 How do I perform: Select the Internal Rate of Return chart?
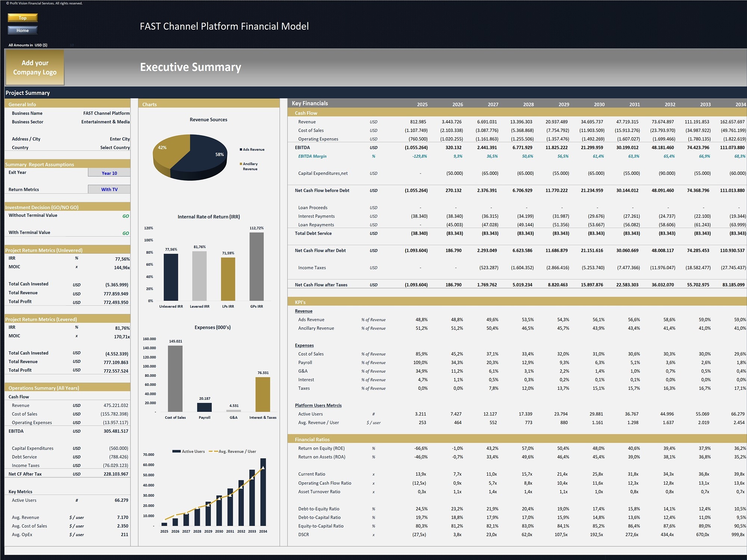pyautogui.click(x=208, y=261)
